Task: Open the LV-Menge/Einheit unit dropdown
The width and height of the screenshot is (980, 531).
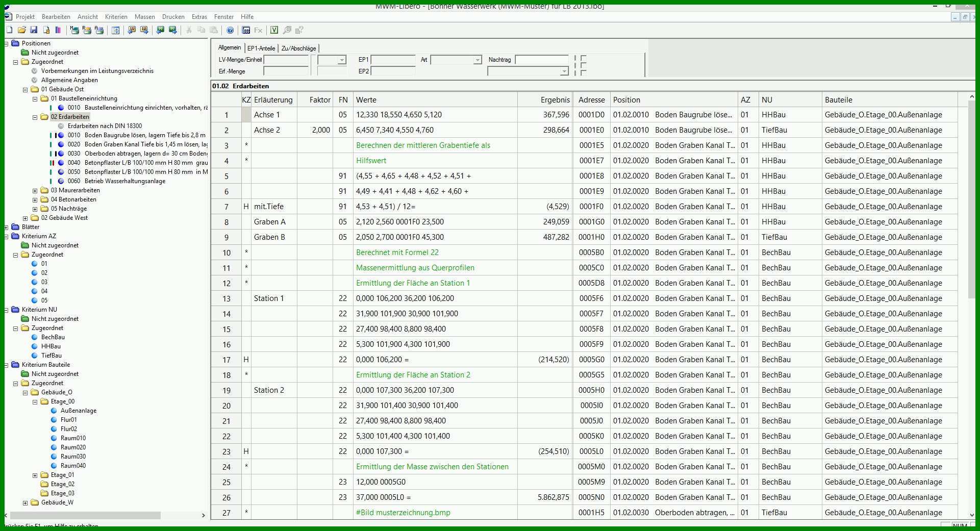Action: pyautogui.click(x=342, y=60)
